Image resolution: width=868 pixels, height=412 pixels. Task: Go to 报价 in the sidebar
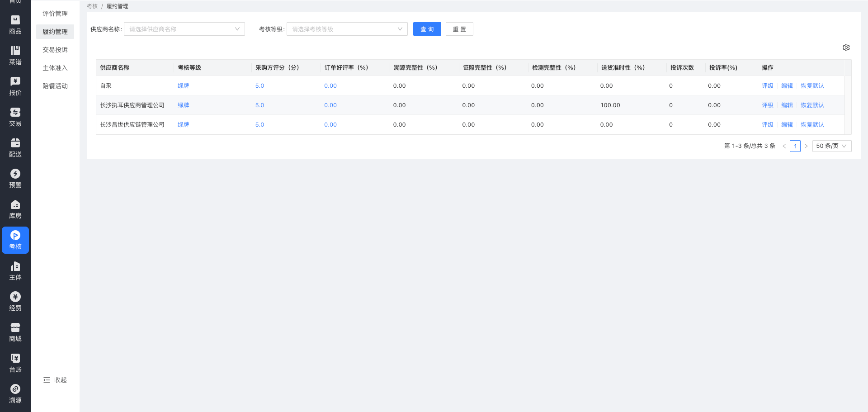click(x=15, y=86)
